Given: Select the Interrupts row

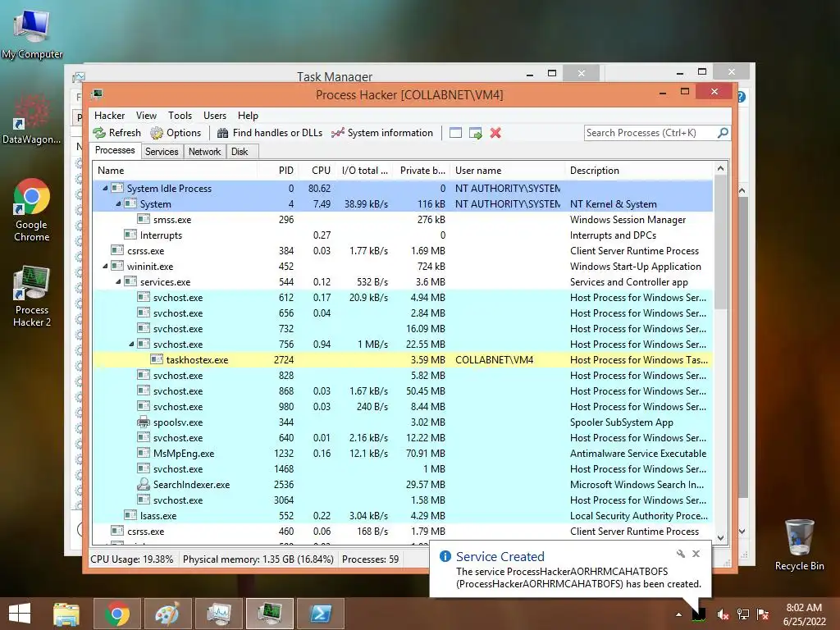Looking at the screenshot, I should (403, 235).
